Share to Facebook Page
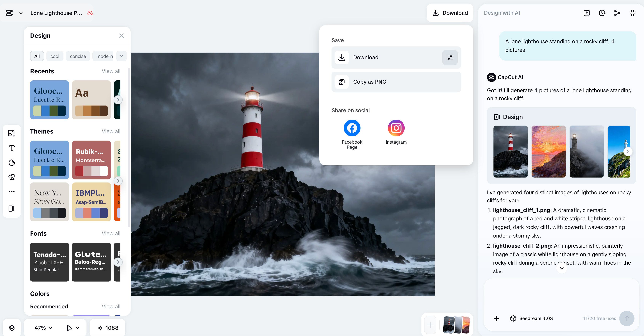 pos(352,128)
